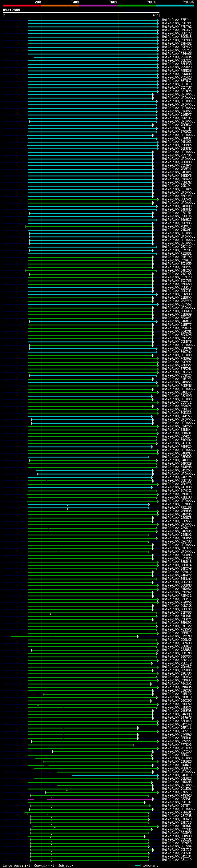Screen dimensions: 197x868
Task: Click the UniRef100_Q7PMD7 label
Action: coord(176,139)
